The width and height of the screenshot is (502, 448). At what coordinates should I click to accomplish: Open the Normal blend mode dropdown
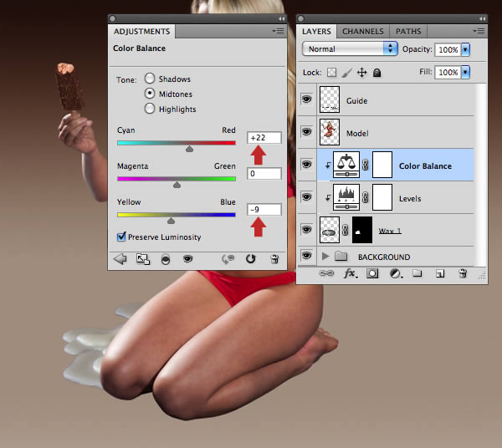pos(350,48)
